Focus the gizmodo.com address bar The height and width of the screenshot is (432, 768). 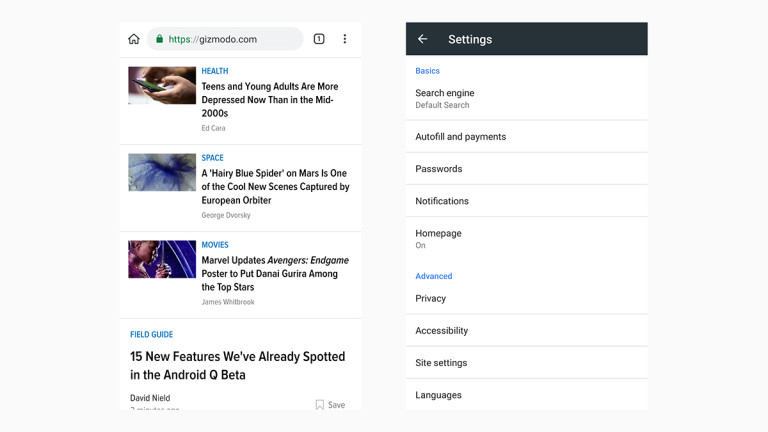pos(225,39)
